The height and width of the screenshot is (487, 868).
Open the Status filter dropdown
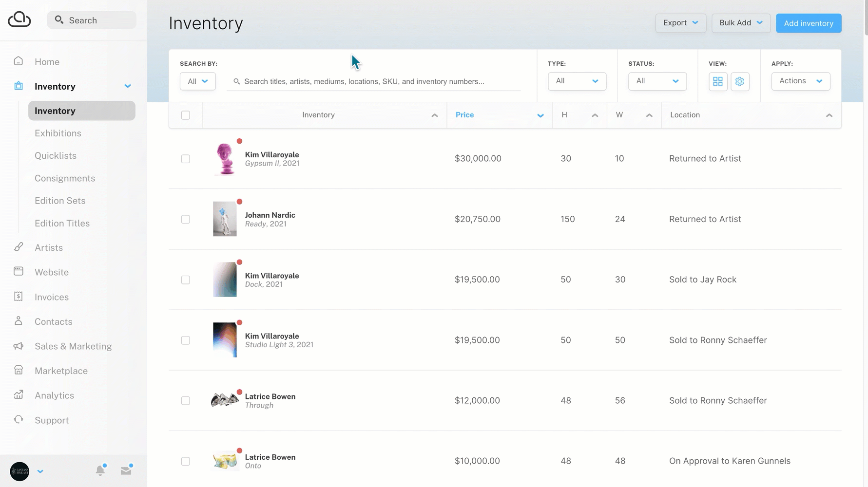(657, 81)
